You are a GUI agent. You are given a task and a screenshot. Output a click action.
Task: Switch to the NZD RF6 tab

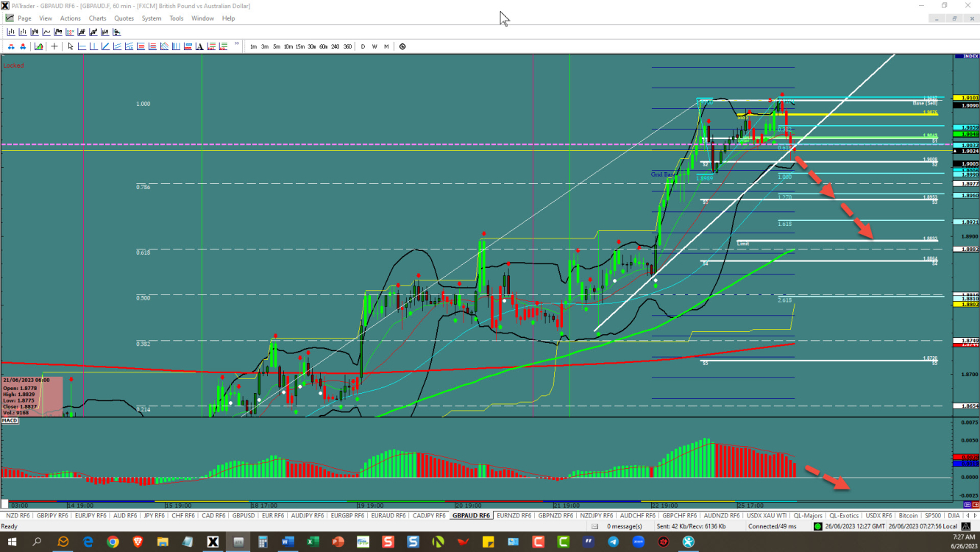pos(16,516)
